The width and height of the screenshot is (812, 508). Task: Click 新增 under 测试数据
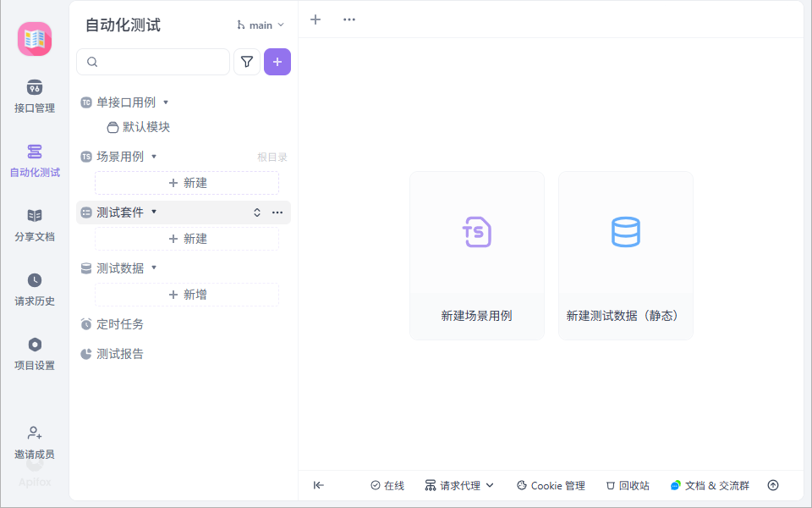(x=187, y=295)
